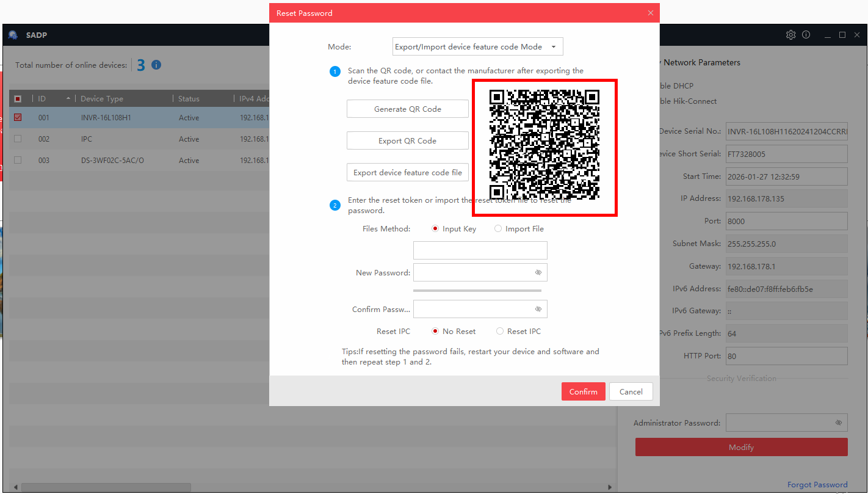Screen dimensions: 868x494
Task: Check the box for device 002 IPC
Action: (x=18, y=139)
